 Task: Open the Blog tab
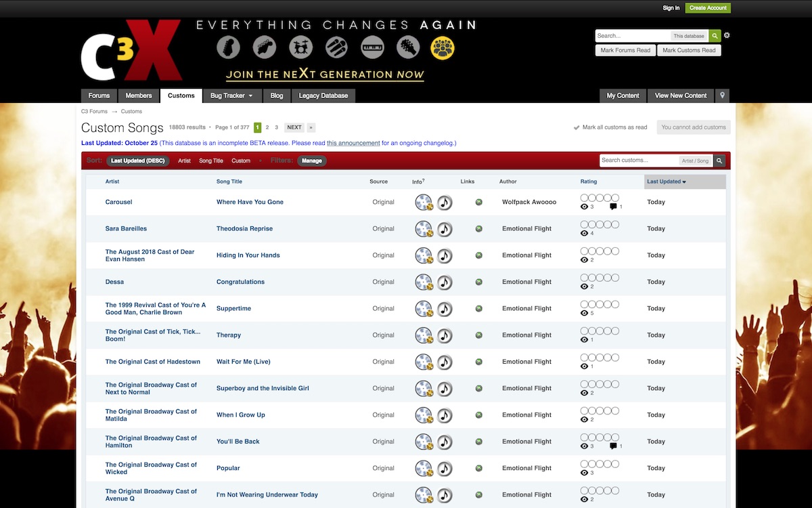pyautogui.click(x=277, y=96)
